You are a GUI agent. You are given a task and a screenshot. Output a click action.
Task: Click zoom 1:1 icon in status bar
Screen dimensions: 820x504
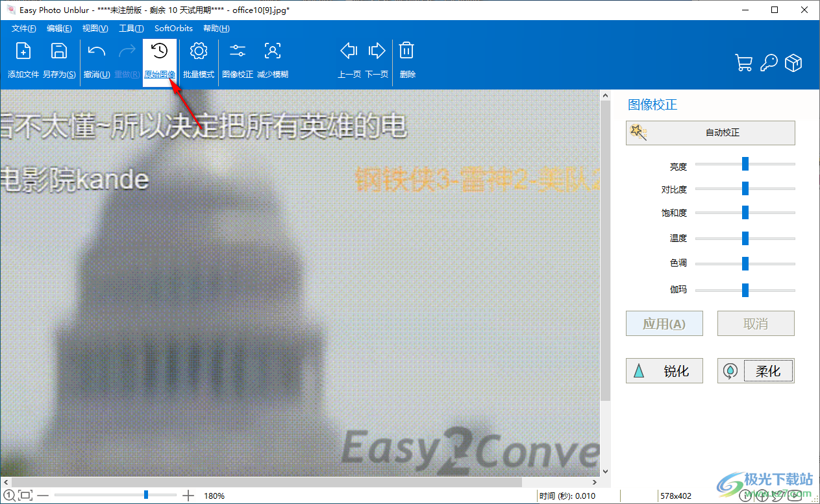pyautogui.click(x=9, y=496)
